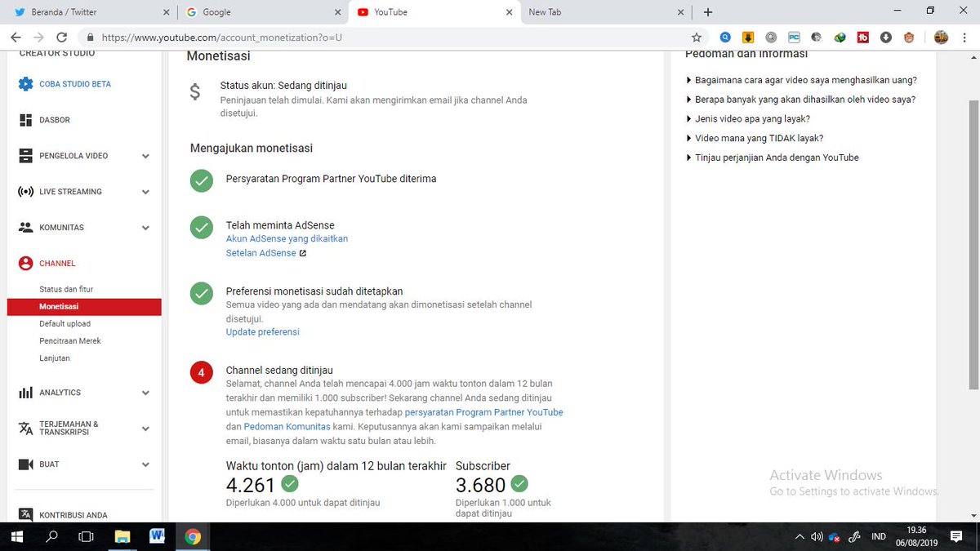This screenshot has width=980, height=551.
Task: Click the volume speaker tray icon
Action: (817, 537)
